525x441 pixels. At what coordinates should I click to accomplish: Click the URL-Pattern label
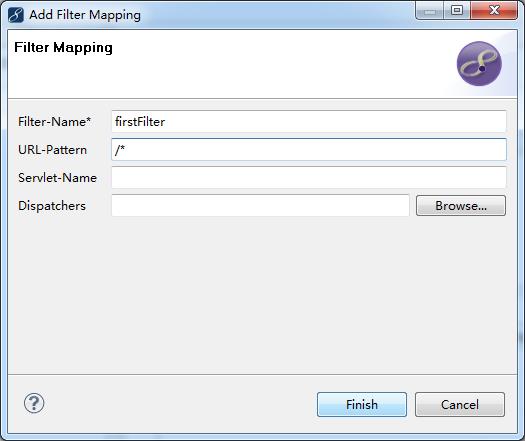coord(53,150)
